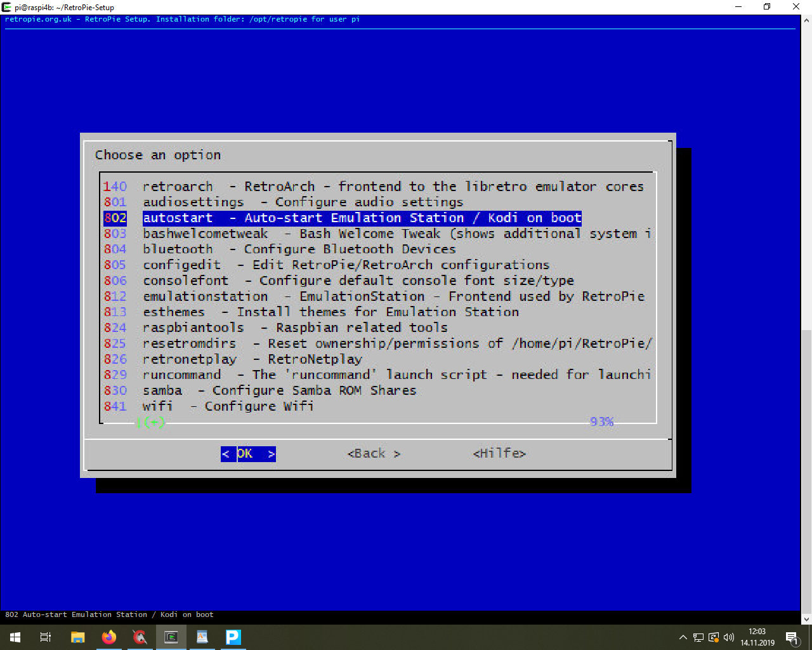Restore down the PuTTY window
Screen dimensions: 812x650
click(x=767, y=7)
